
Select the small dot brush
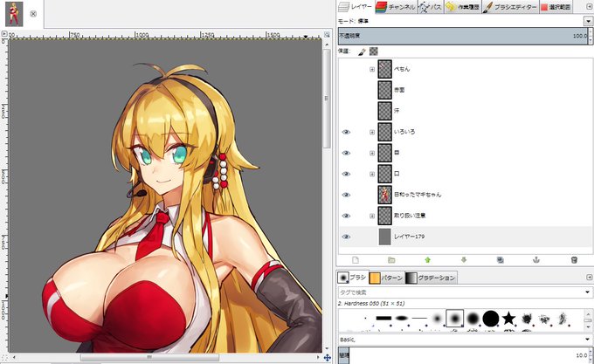pyautogui.click(x=365, y=319)
